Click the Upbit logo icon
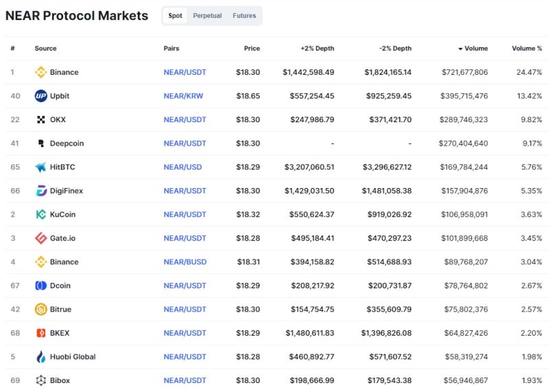Image resolution: width=549 pixels, height=392 pixels. pyautogui.click(x=40, y=96)
